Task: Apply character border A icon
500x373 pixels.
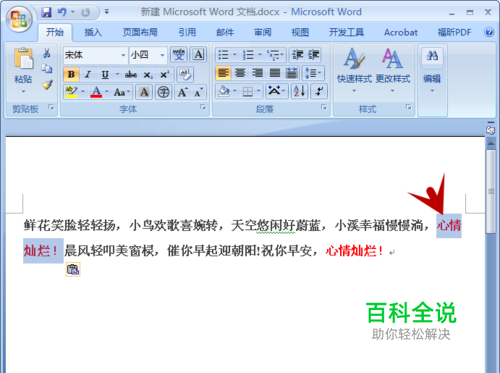Action: [198, 55]
